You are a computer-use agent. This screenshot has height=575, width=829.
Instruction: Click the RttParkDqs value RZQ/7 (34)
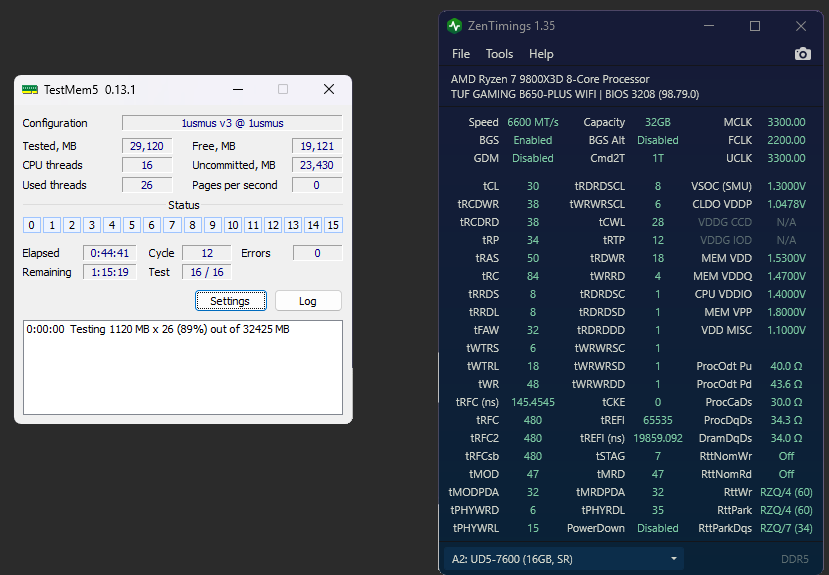click(786, 528)
